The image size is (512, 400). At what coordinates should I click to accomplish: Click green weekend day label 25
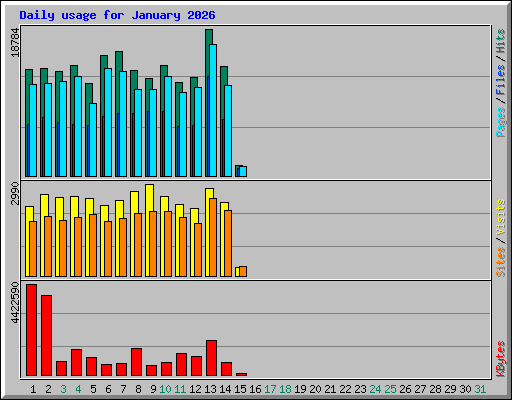coord(390,389)
